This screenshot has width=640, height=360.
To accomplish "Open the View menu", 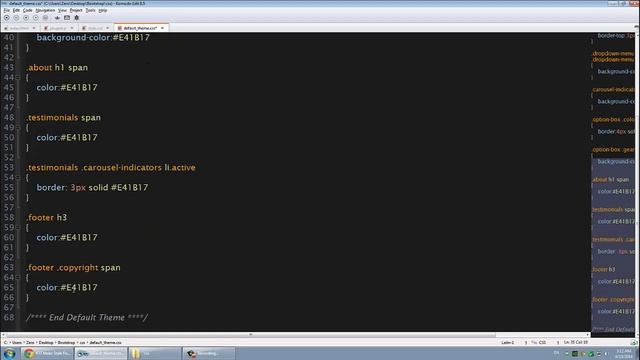I will (x=62, y=10).
